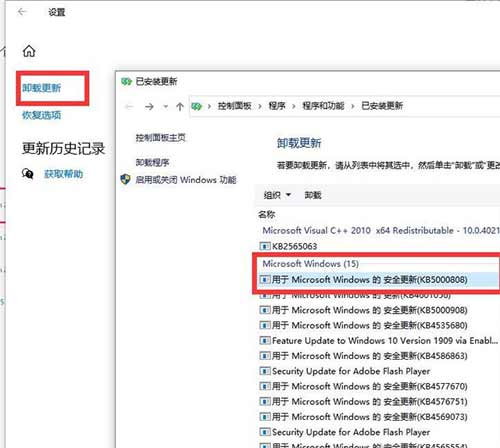Click the 卸载 toolbar button

click(313, 195)
